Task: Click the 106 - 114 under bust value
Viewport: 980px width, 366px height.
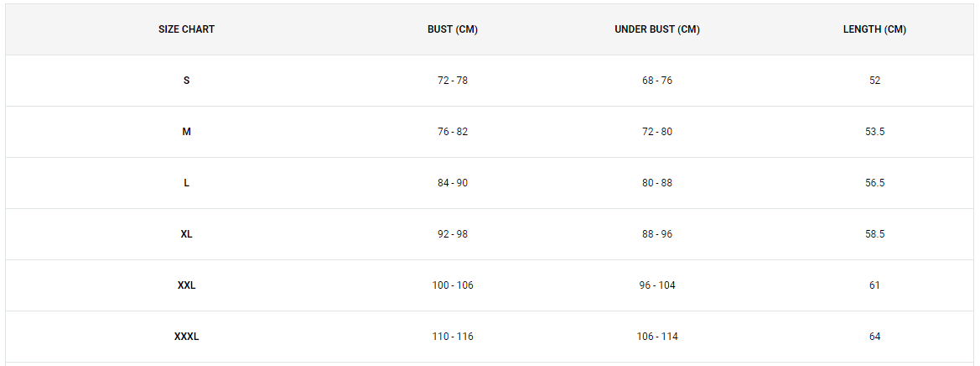Action: (657, 337)
